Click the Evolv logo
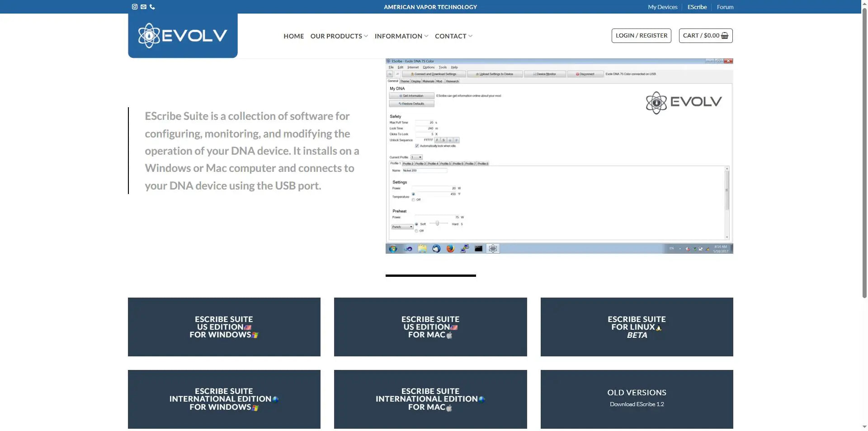Viewport: 868px width, 431px height. click(183, 35)
